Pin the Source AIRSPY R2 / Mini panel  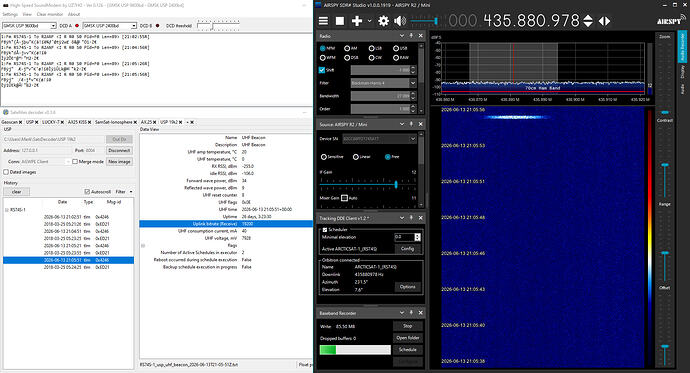tap(411, 124)
